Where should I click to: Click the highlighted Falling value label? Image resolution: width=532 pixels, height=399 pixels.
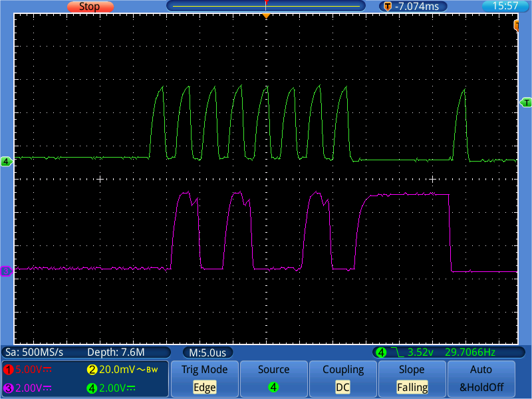point(412,387)
